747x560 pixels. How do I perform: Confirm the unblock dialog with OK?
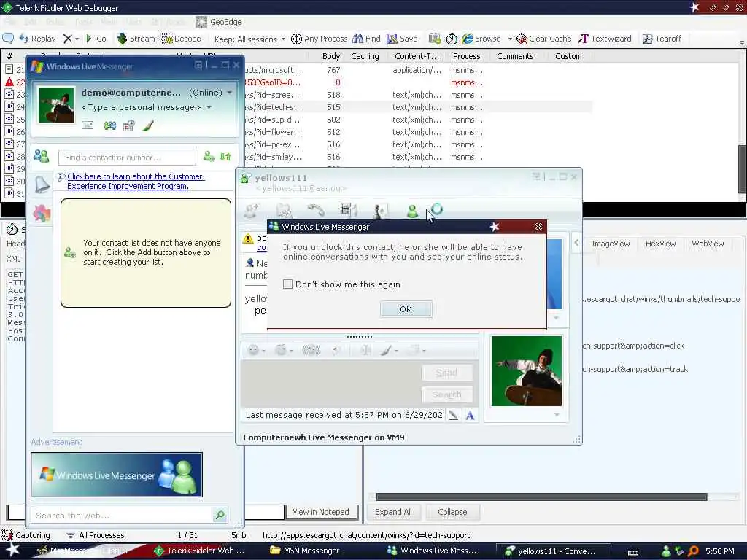click(x=406, y=309)
